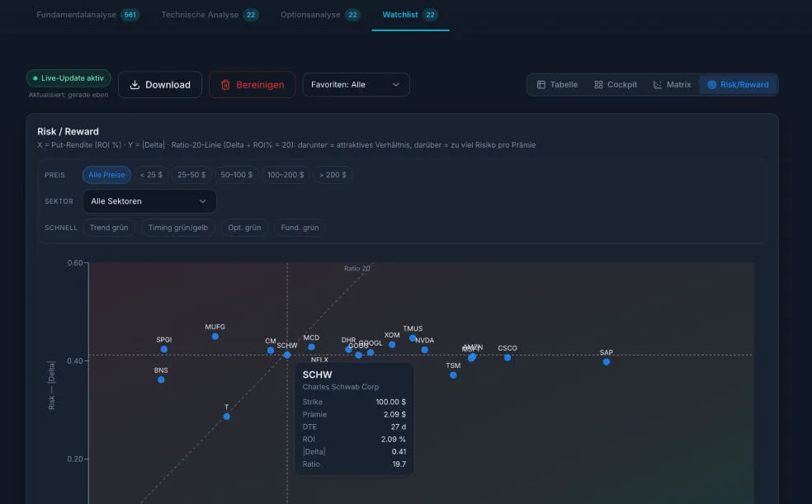The width and height of the screenshot is (812, 504).
Task: Switch to Cockpit view
Action: (616, 85)
